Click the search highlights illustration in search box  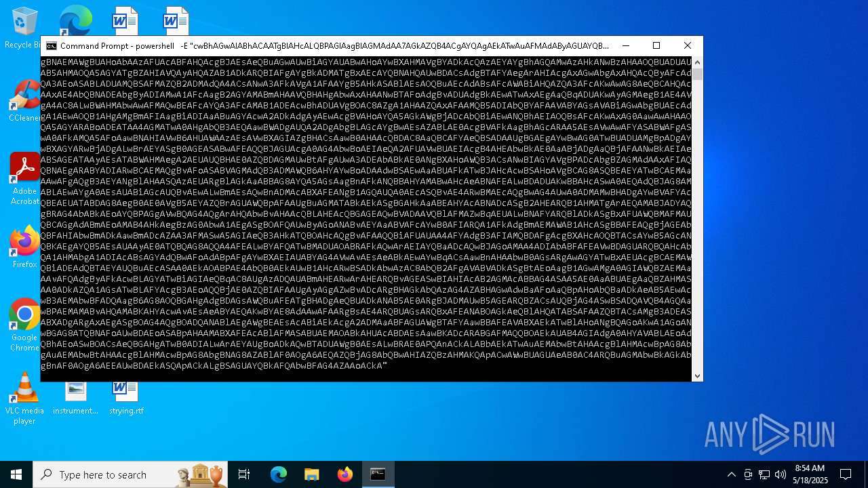[199, 474]
